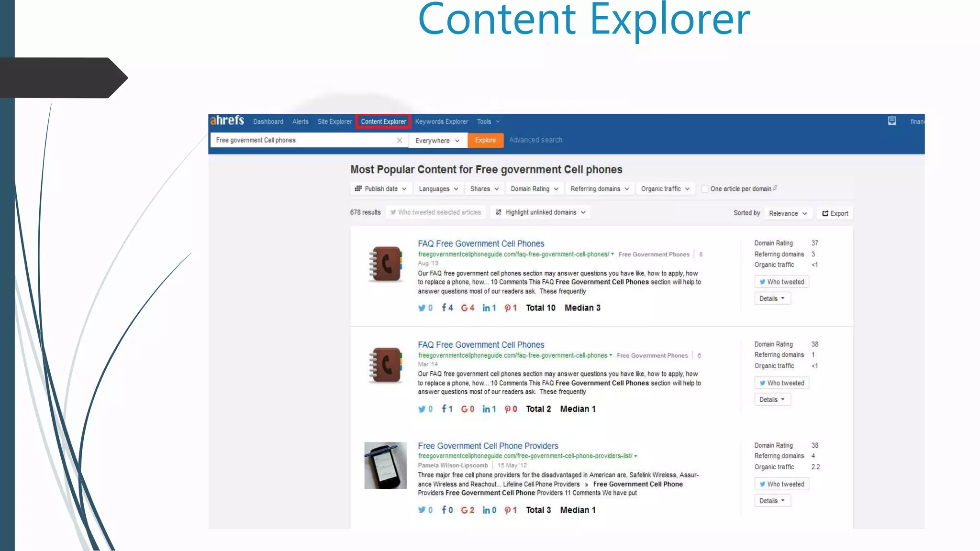Click Who tweeted for second result
Viewport: 980px width, 551px height.
pyautogui.click(x=781, y=383)
